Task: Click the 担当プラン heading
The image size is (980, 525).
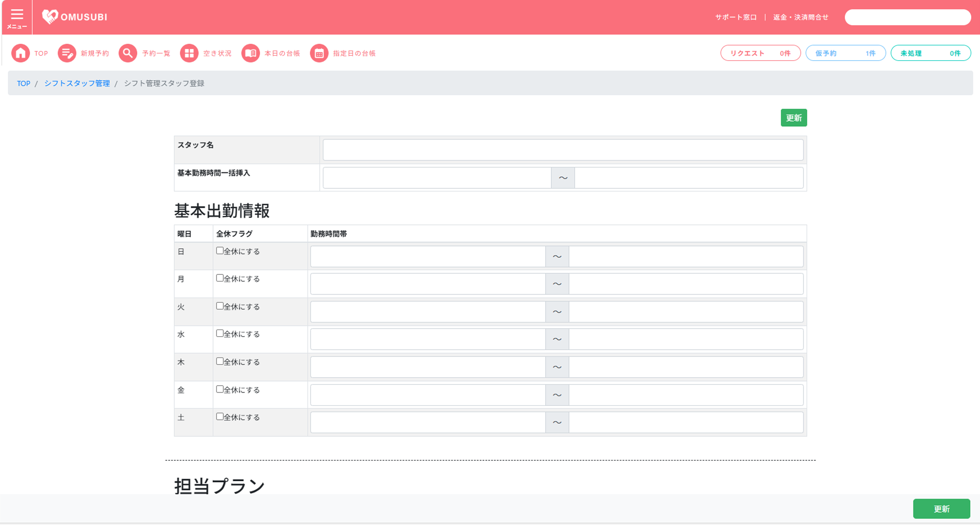Action: (x=220, y=486)
